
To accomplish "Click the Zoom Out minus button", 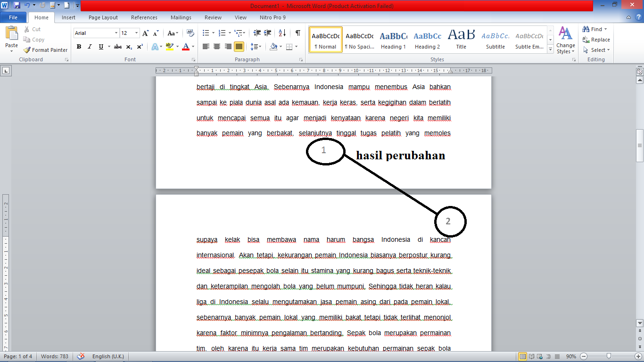I will coord(584,356).
